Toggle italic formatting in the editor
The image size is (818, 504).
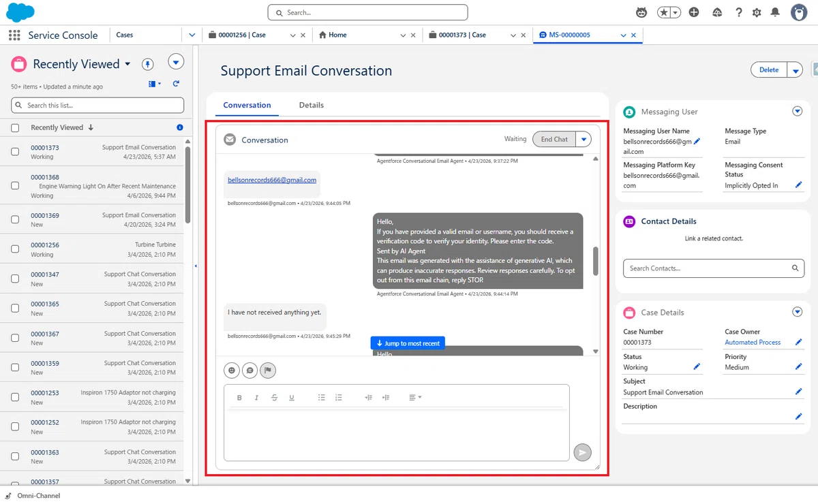256,398
